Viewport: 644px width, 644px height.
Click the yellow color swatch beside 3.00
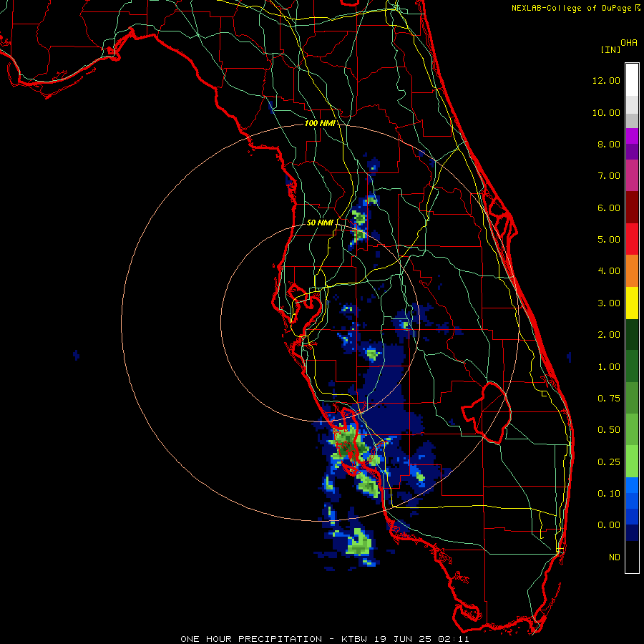pyautogui.click(x=632, y=303)
